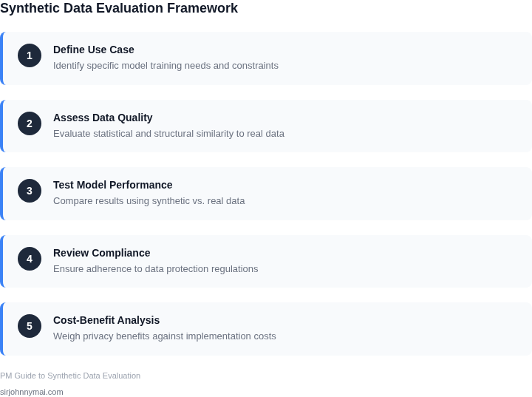Image resolution: width=532 pixels, height=397 pixels.
Task: Click the step 2 number badge
Action: pyautogui.click(x=30, y=123)
